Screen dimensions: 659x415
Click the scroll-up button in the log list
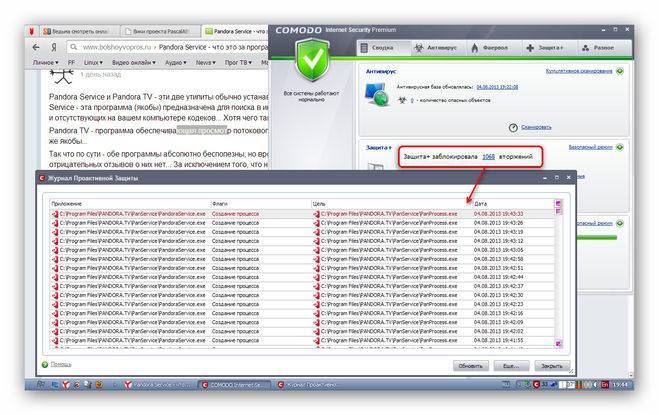tap(558, 204)
